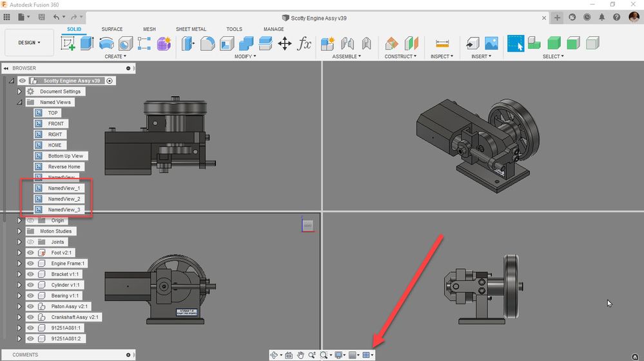This screenshot has width=644, height=361.
Task: Click the ViewCube in bottom-left viewport
Action: click(307, 225)
